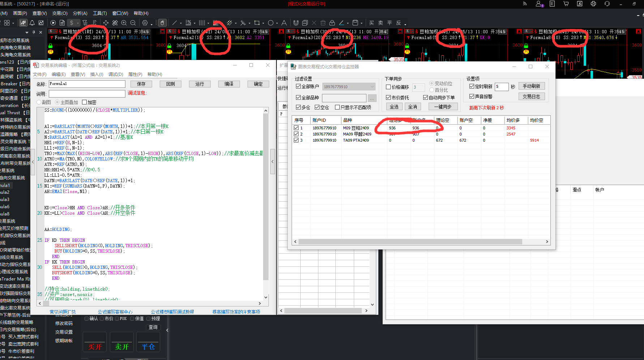Click the trend line chart icon beside bell
This screenshot has width=644, height=360.
pyautogui.click(x=41, y=23)
